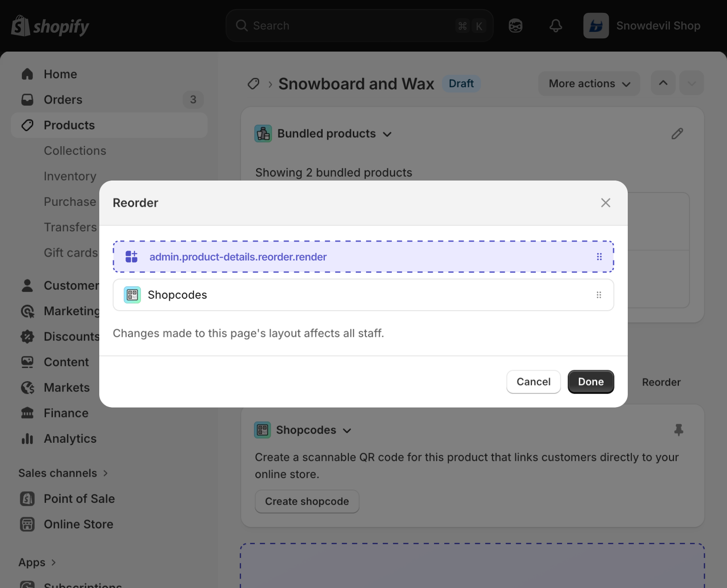The width and height of the screenshot is (727, 588).
Task: Click the app block icon beside admin.product-details.reorder.render
Action: (131, 257)
